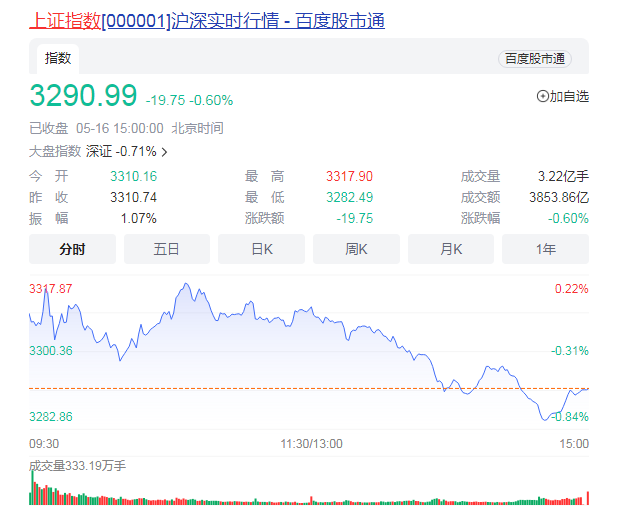630x515 pixels.
Task: Switch to the 分时 chart view
Action: point(72,249)
